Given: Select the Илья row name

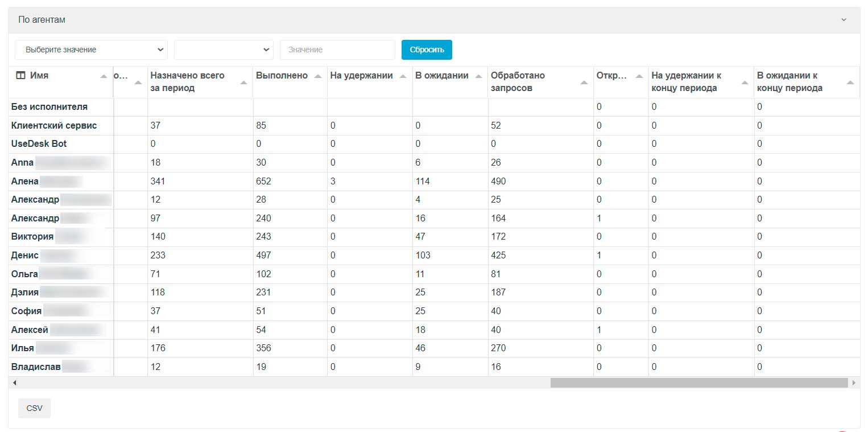Looking at the screenshot, I should click(23, 348).
